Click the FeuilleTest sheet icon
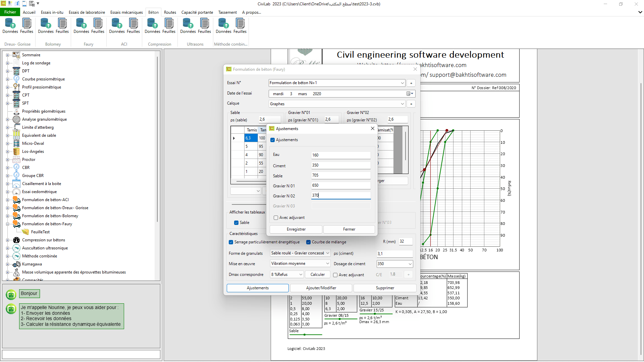 point(25,232)
